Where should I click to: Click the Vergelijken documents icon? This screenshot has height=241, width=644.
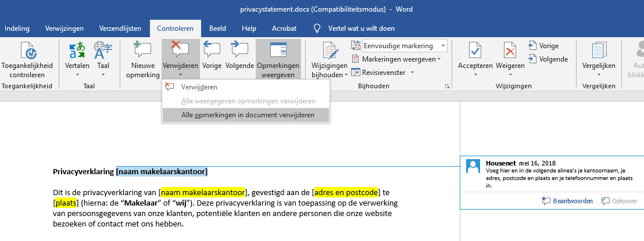click(x=599, y=51)
